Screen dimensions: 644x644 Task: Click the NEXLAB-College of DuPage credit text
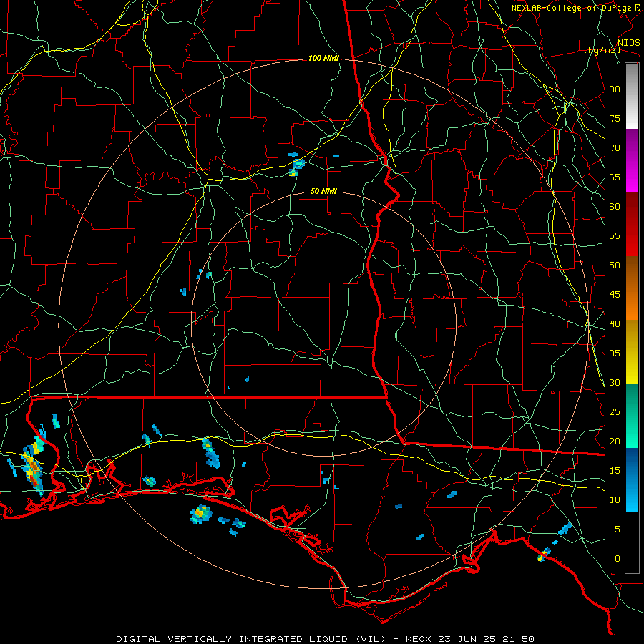pyautogui.click(x=575, y=8)
